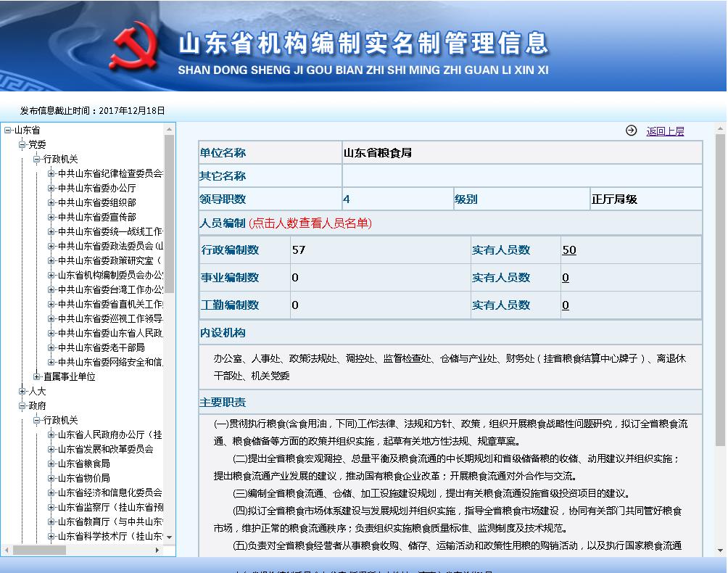Open staff list via 行政编制 实有人员数 50
The height and width of the screenshot is (573, 728).
coord(568,250)
